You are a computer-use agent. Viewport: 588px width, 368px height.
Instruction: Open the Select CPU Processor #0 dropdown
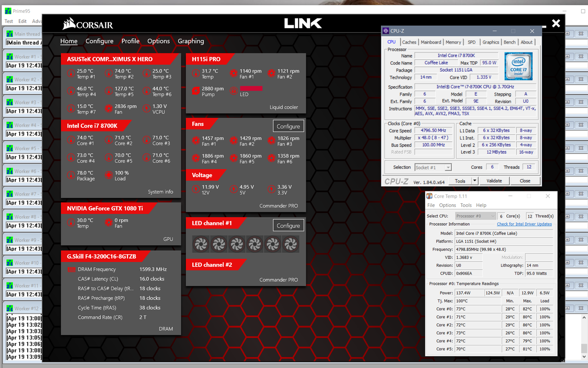pos(475,216)
